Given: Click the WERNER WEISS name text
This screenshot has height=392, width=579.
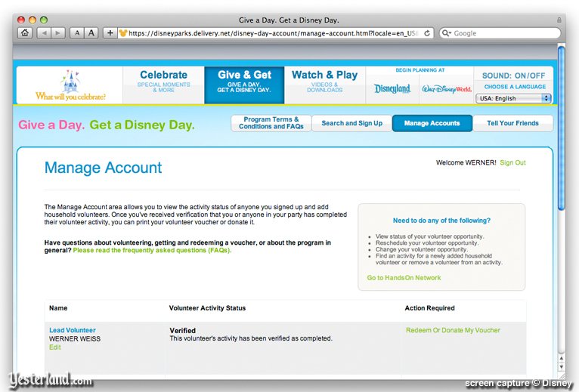Looking at the screenshot, I should (75, 338).
